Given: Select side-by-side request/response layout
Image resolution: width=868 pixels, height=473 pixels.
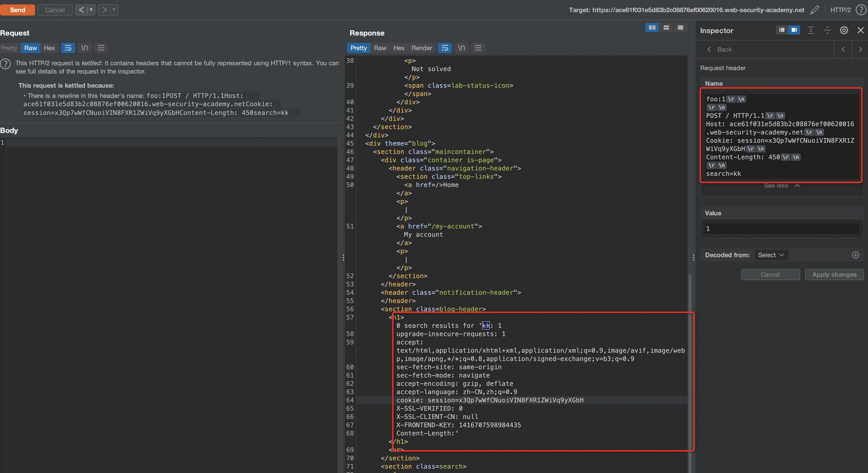Looking at the screenshot, I should [652, 28].
